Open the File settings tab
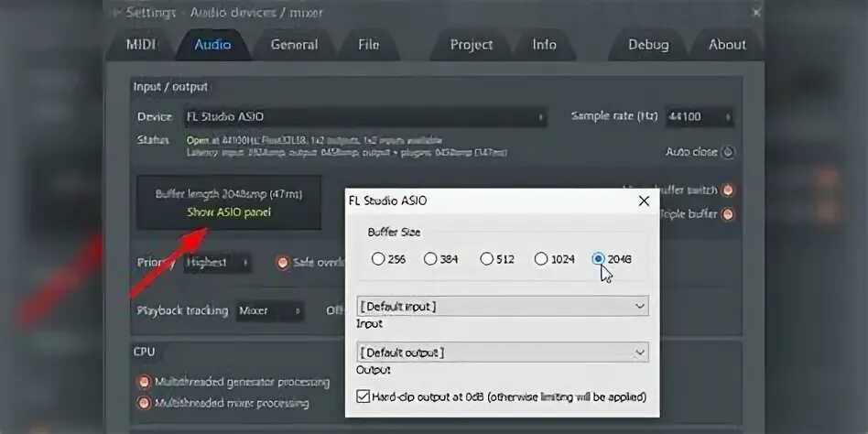Image resolution: width=868 pixels, height=434 pixels. point(369,45)
